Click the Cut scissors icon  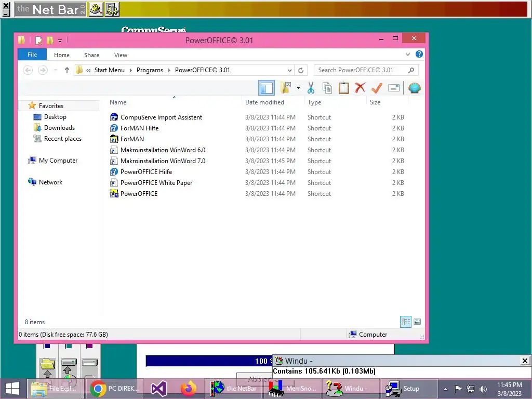coord(311,88)
